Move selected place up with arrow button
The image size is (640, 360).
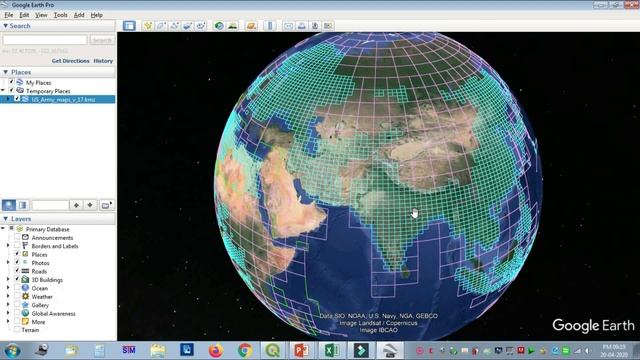click(x=76, y=205)
